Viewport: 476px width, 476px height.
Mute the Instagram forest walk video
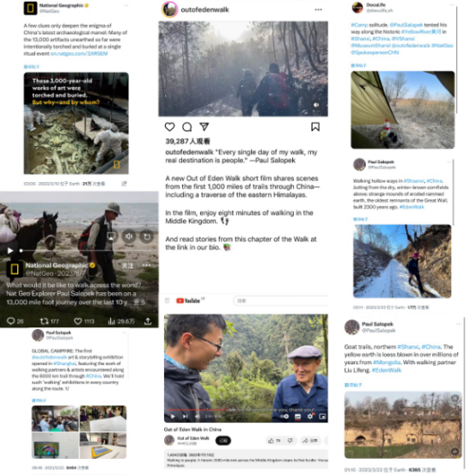click(x=316, y=105)
